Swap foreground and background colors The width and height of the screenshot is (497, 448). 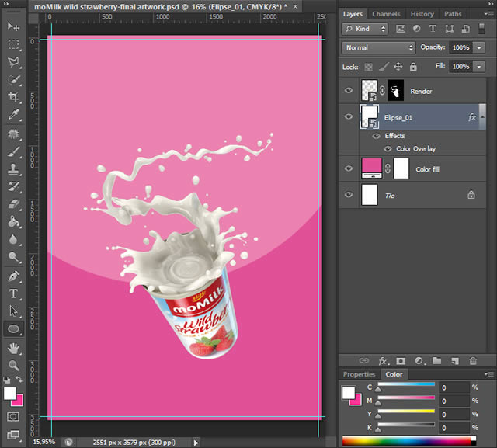click(19, 379)
